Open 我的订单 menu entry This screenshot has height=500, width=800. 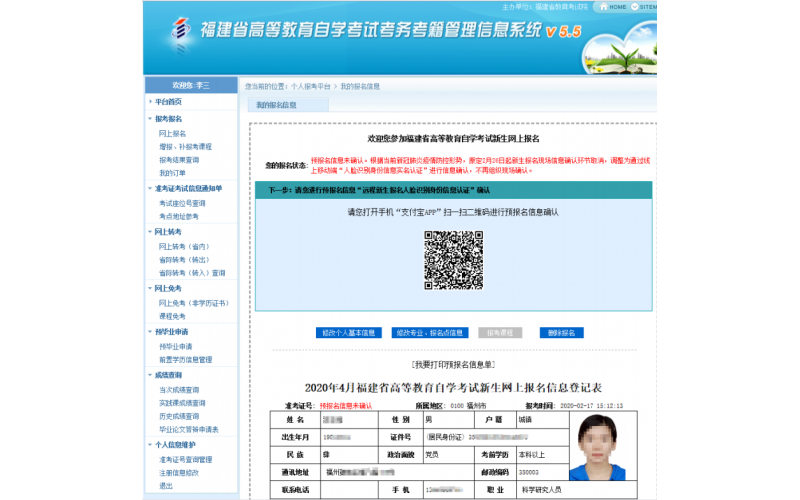pyautogui.click(x=172, y=173)
